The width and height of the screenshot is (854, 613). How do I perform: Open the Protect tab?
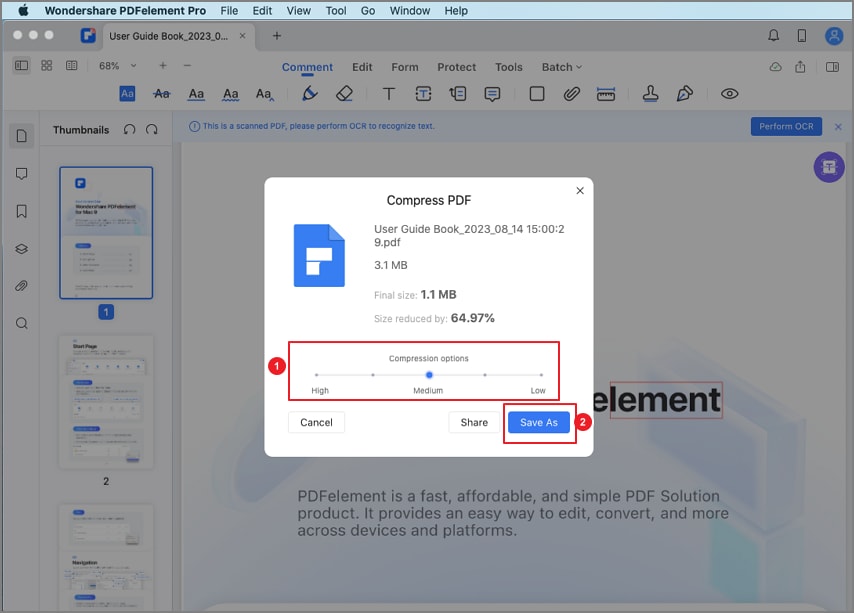pyautogui.click(x=456, y=67)
